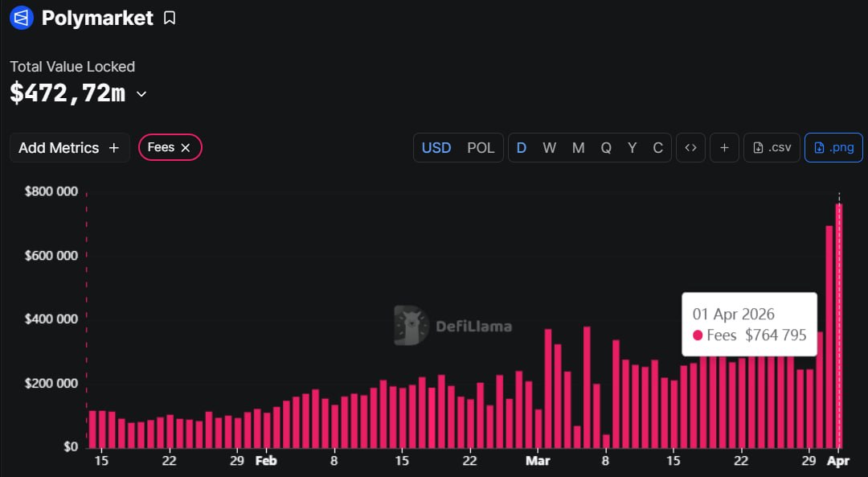The height and width of the screenshot is (477, 868).
Task: Switch denomination to POL
Action: (481, 148)
